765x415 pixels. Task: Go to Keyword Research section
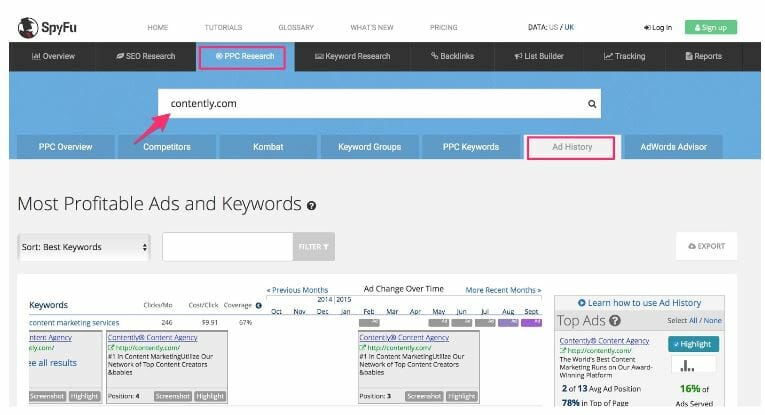click(352, 56)
